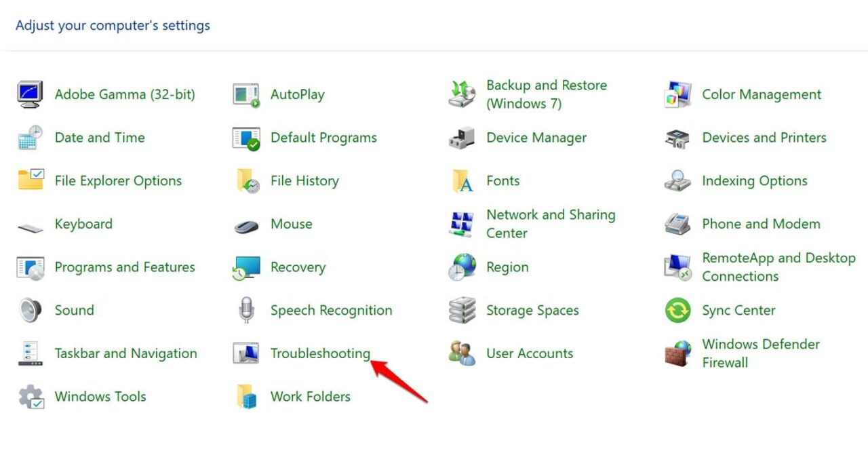Viewport: 868px width, 468px height.
Task: Click the Default Programs icon
Action: pyautogui.click(x=246, y=138)
